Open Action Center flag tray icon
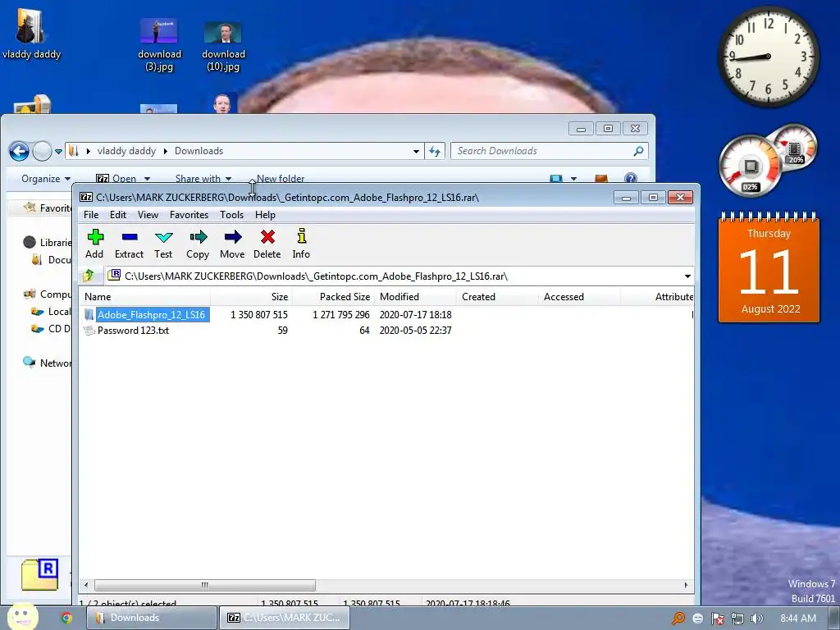Screen dimensions: 840x630 pyautogui.click(x=717, y=619)
